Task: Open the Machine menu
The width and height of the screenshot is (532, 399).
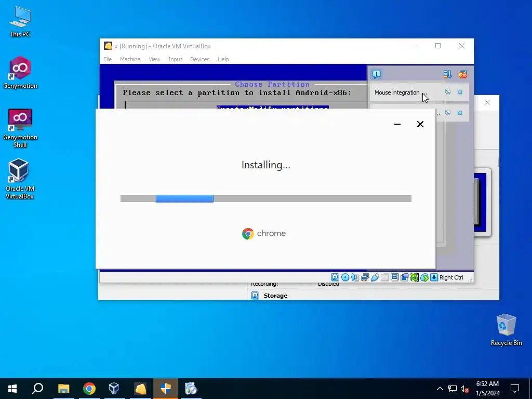Action: 130,59
